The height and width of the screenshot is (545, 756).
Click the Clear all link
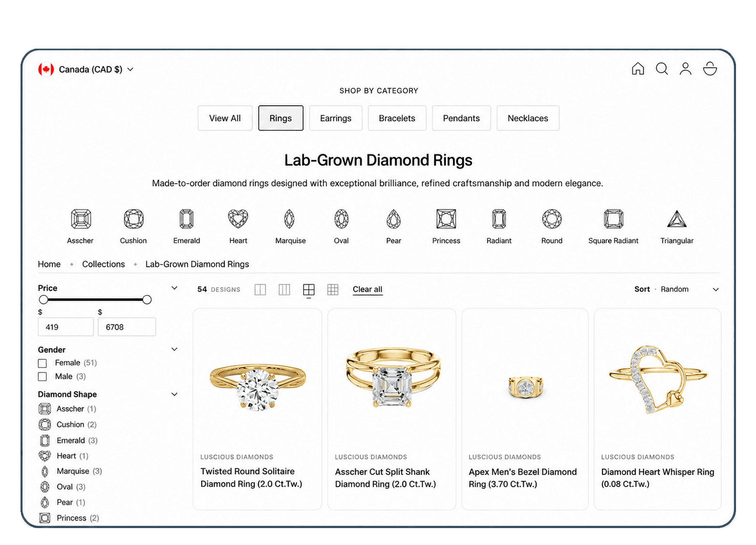[x=368, y=289]
